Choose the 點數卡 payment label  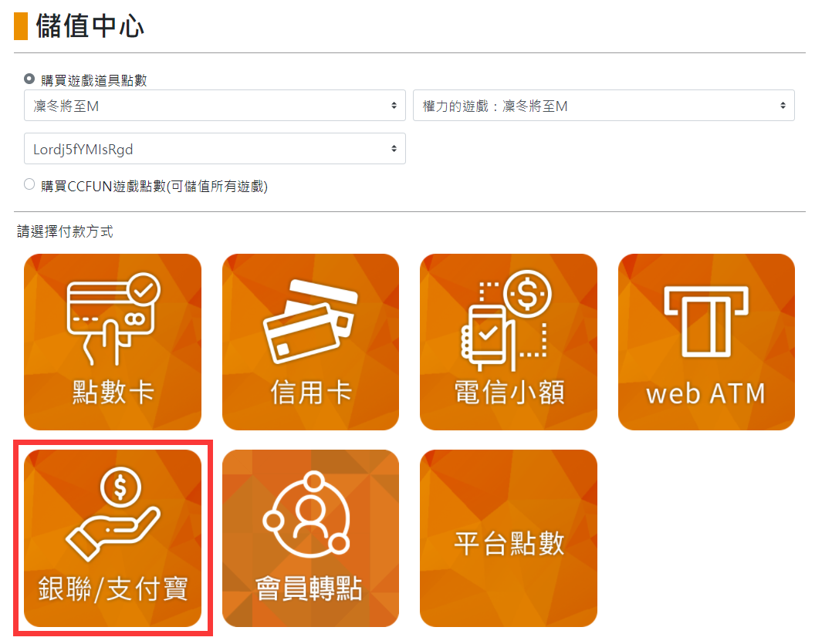pos(112,393)
